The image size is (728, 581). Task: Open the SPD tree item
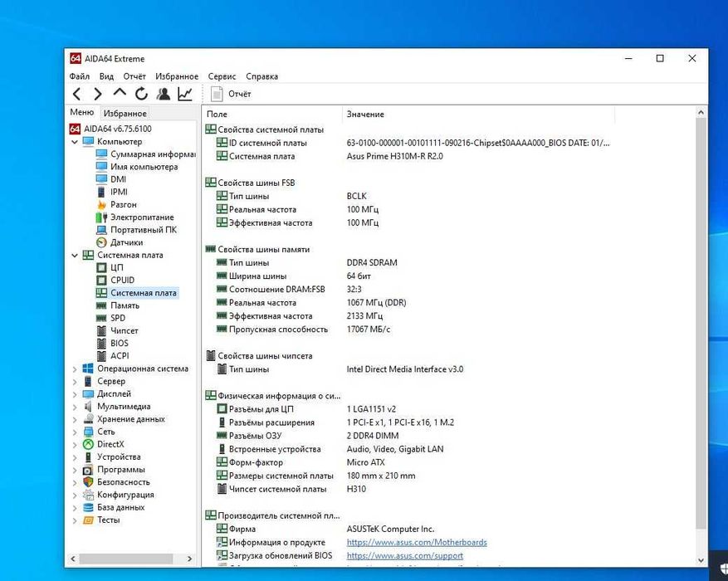point(111,318)
